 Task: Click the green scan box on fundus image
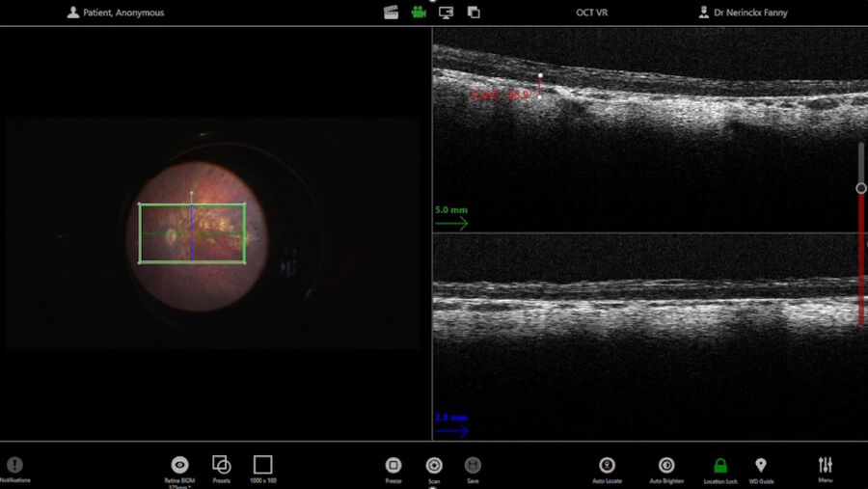tap(192, 233)
